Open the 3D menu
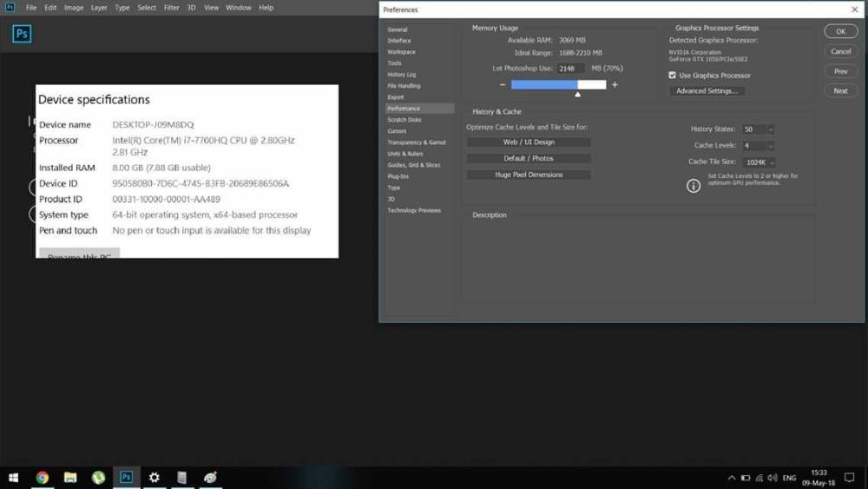868x489 pixels. [191, 8]
